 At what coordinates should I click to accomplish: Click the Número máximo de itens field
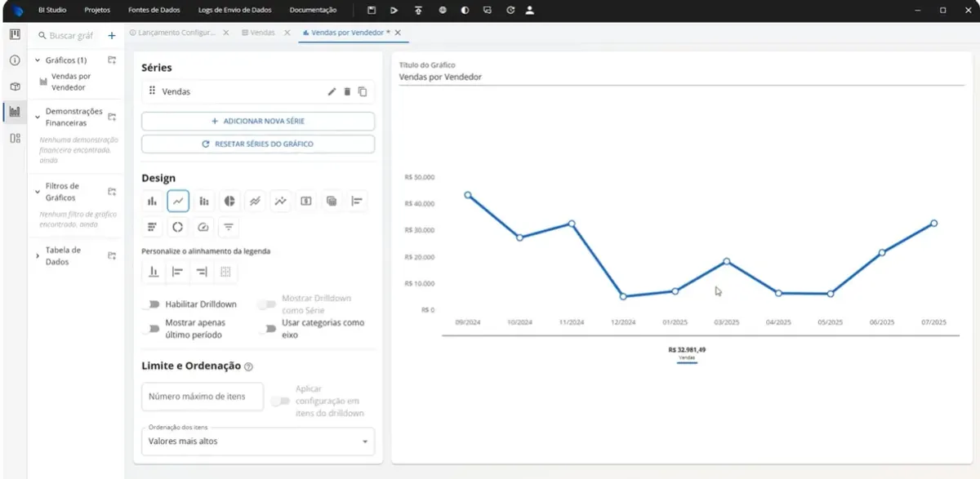[203, 397]
